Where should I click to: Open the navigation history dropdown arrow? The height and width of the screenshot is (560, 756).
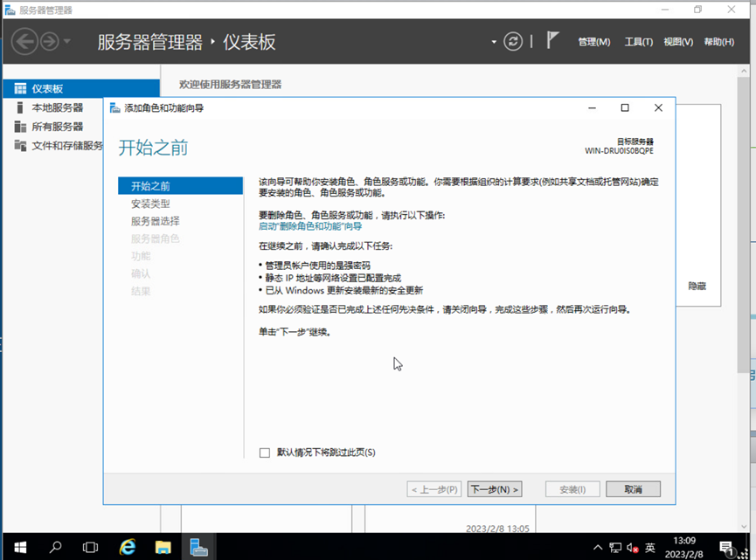click(x=67, y=41)
